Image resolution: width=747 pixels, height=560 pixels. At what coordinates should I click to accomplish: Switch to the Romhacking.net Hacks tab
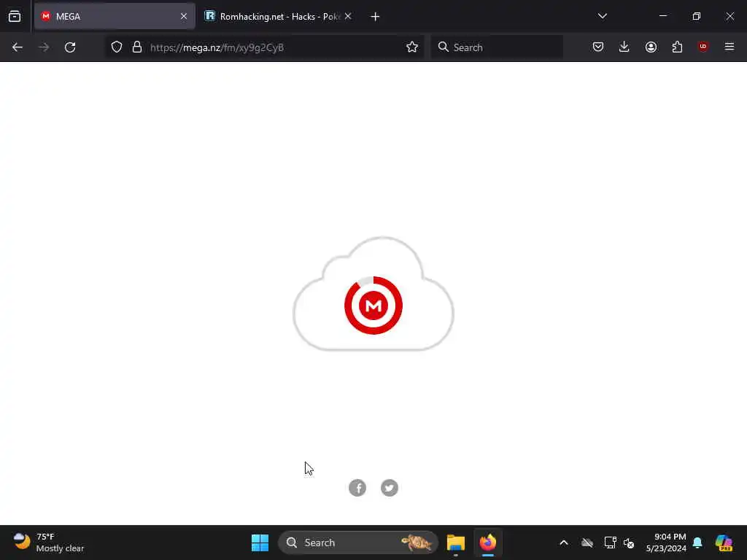pos(279,16)
